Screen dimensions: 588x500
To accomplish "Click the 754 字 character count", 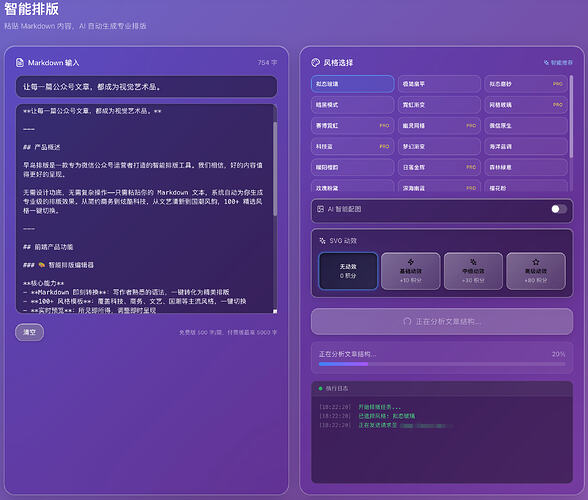I will 267,63.
